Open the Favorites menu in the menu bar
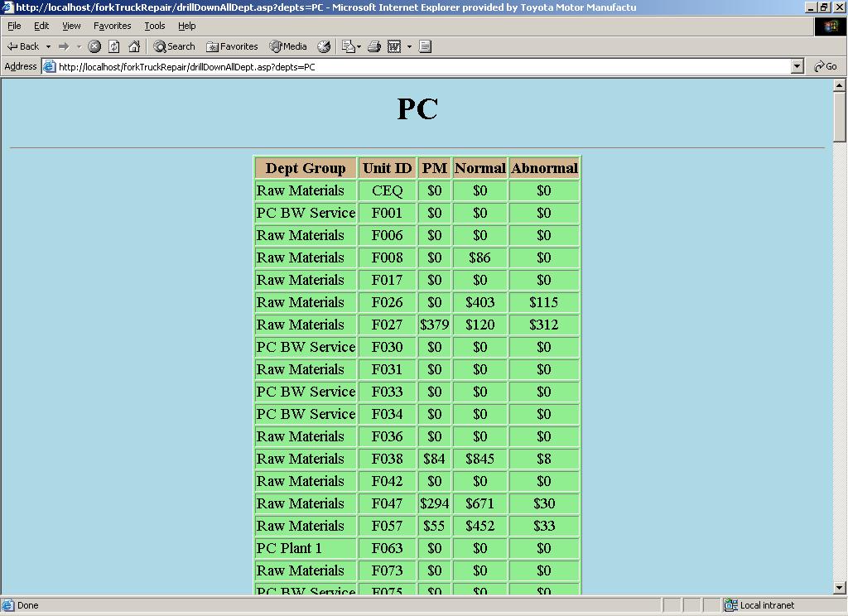Viewport: 848px width, 616px height. [x=113, y=26]
